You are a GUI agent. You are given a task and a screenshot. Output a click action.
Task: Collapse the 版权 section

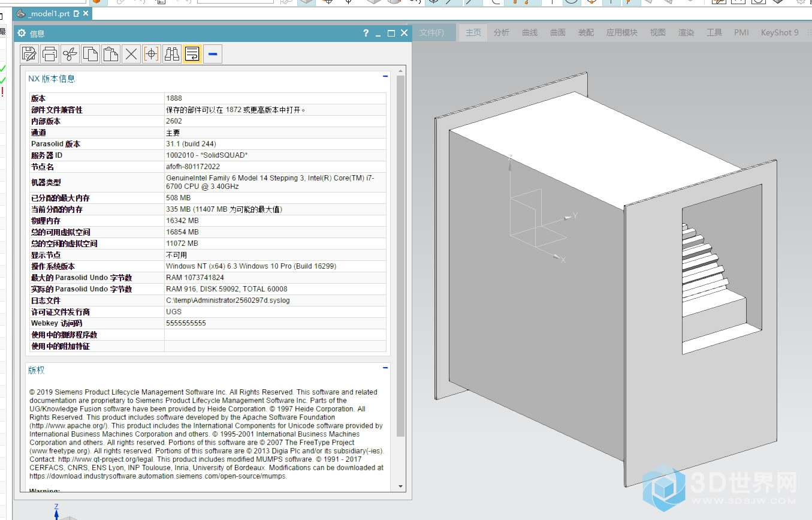click(385, 368)
